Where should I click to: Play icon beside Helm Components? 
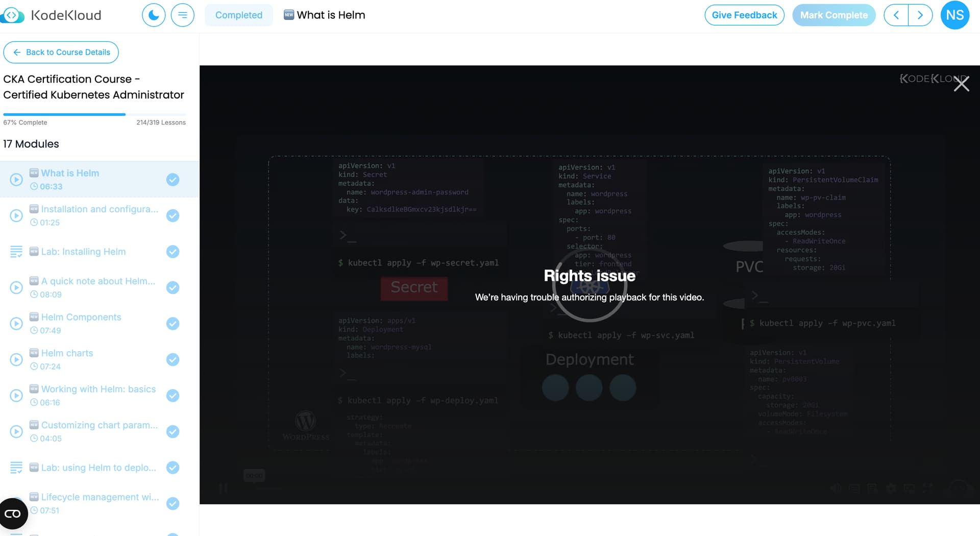pos(16,324)
